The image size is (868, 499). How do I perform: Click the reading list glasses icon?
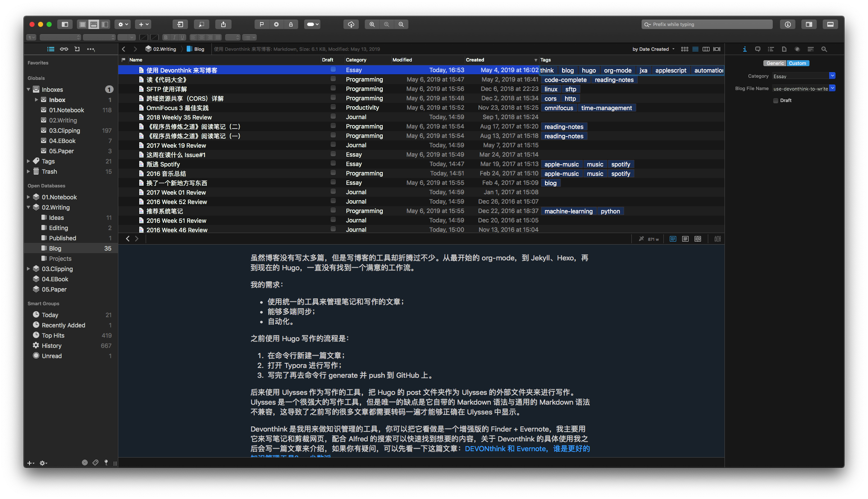coord(64,49)
